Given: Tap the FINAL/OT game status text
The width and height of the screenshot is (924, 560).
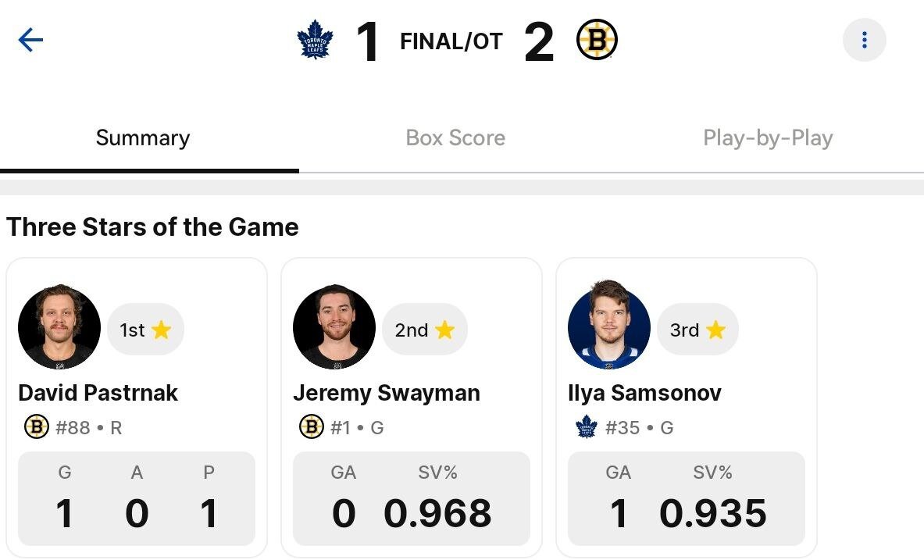Looking at the screenshot, I should (x=451, y=41).
